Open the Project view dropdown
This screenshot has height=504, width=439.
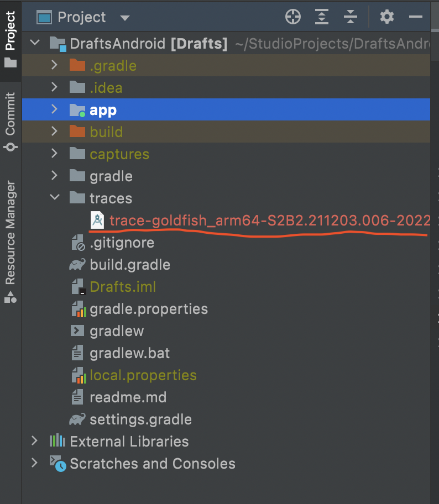[125, 18]
